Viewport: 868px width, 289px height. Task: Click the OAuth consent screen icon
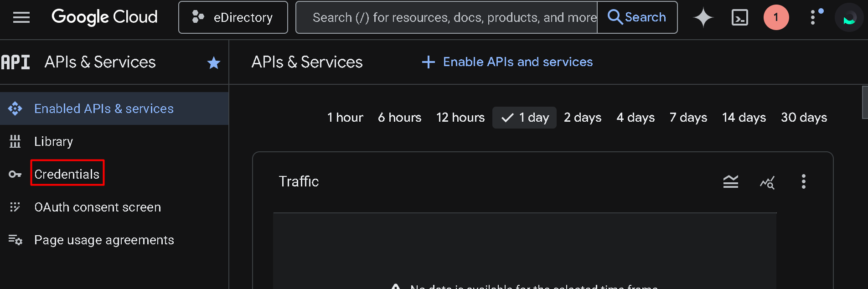pyautogui.click(x=15, y=207)
